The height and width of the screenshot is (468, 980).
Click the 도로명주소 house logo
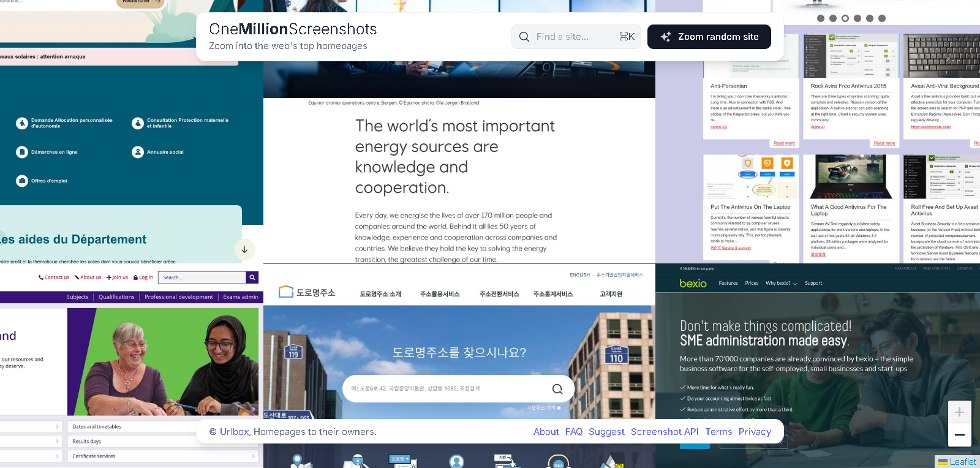click(x=286, y=292)
